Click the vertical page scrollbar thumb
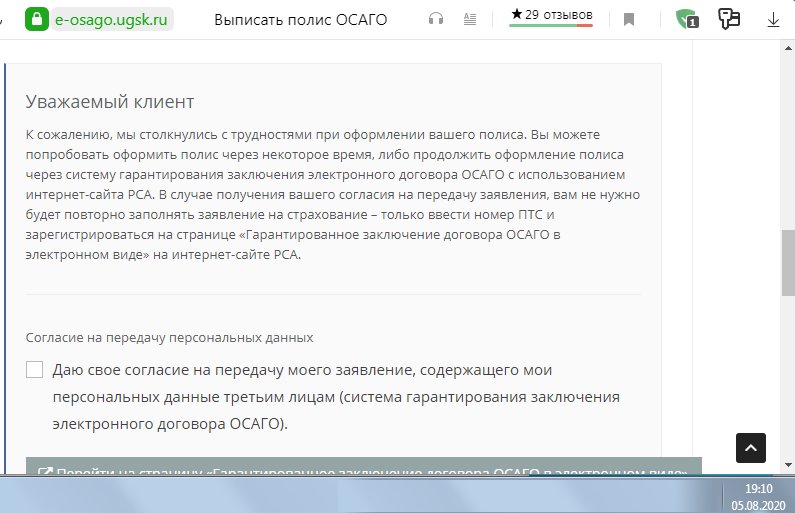The image size is (795, 513). point(787,262)
